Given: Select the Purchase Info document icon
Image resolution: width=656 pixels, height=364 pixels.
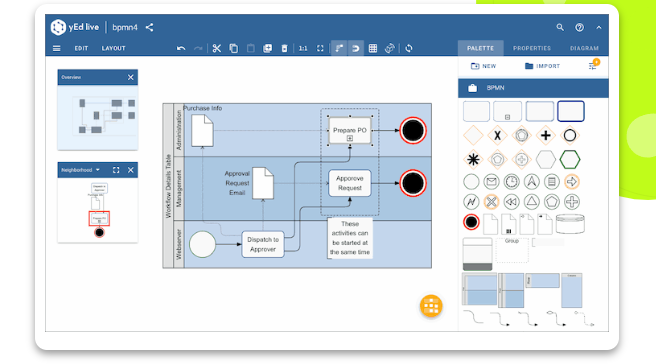Looking at the screenshot, I should point(202,131).
